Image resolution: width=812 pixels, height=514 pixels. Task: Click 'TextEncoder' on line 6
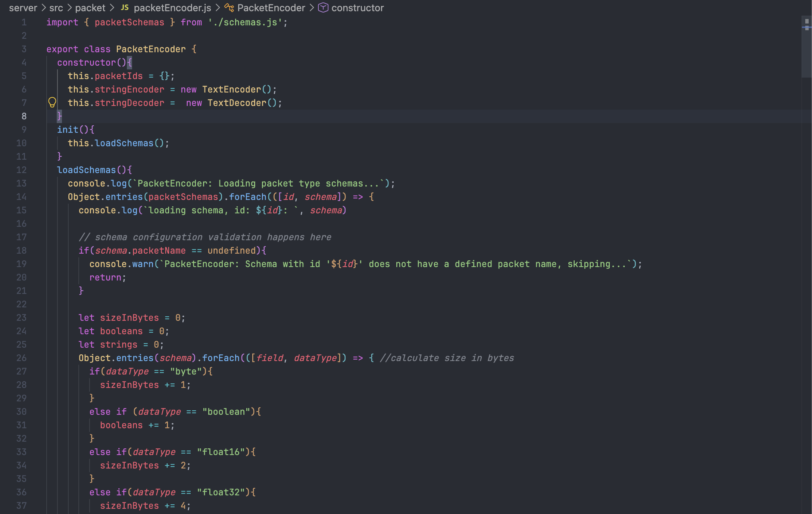[x=232, y=90]
